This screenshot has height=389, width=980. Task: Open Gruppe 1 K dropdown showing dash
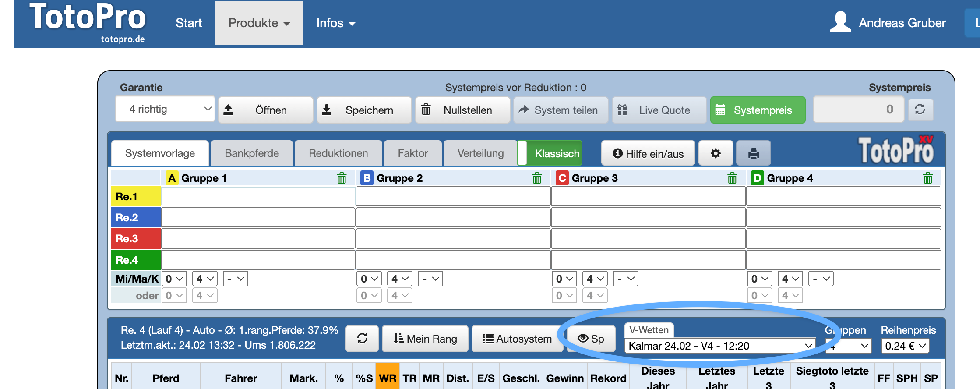click(x=236, y=279)
